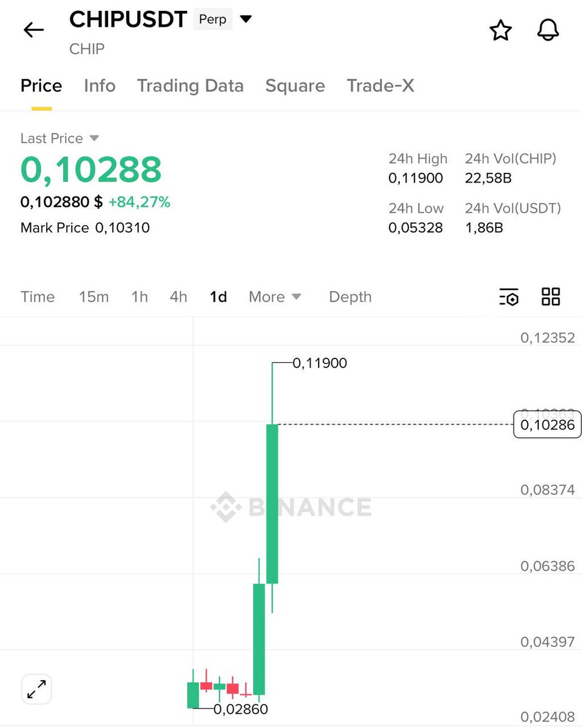Switch to the Info tab
The image size is (582, 728).
pos(100,86)
